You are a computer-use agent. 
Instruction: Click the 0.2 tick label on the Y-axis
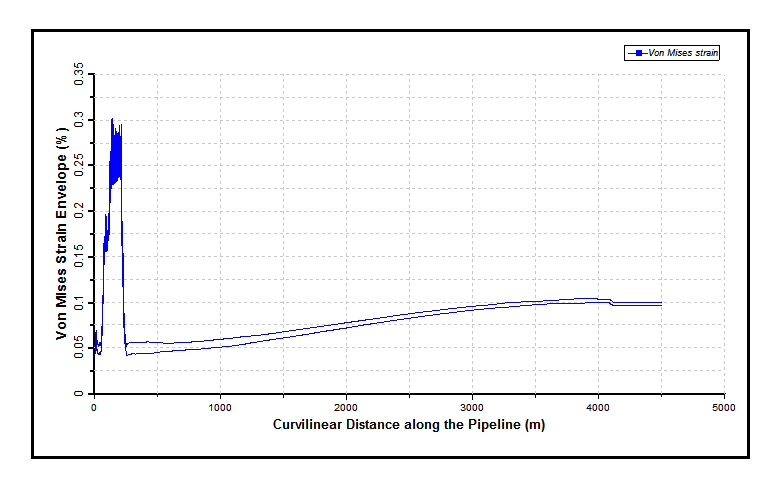coord(80,211)
